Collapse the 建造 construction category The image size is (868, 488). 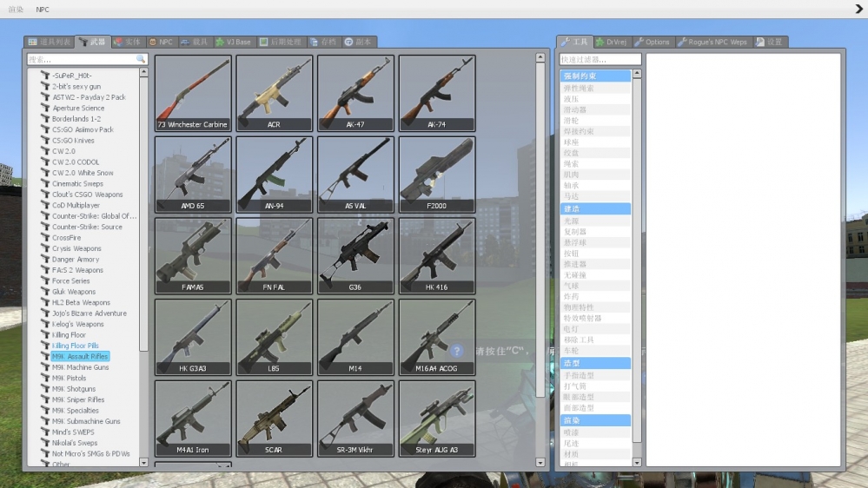pyautogui.click(x=595, y=208)
